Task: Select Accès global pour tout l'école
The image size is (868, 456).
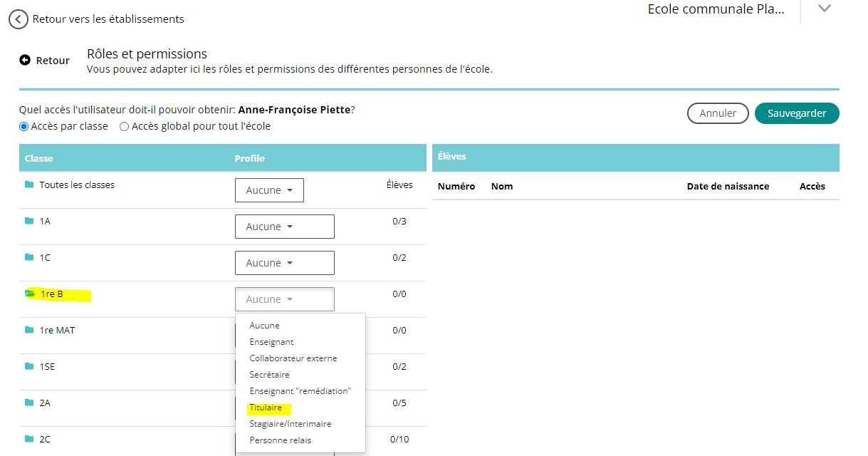Action: [x=125, y=127]
